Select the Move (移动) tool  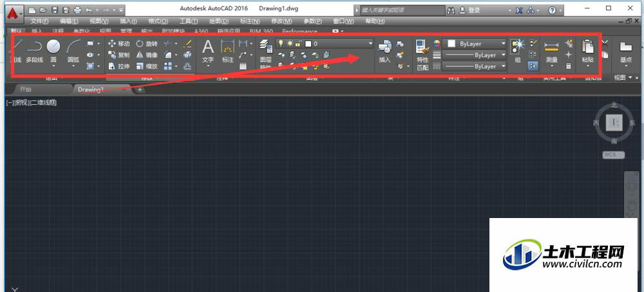pyautogui.click(x=118, y=44)
